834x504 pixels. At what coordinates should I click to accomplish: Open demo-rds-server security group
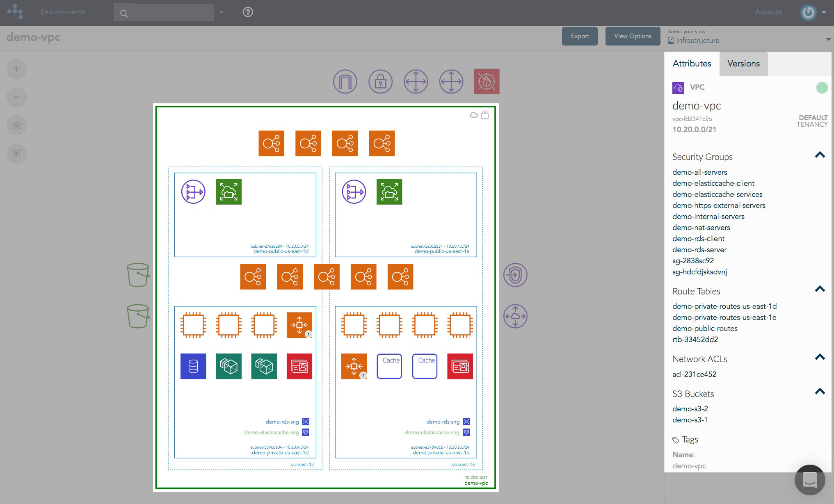coord(699,250)
